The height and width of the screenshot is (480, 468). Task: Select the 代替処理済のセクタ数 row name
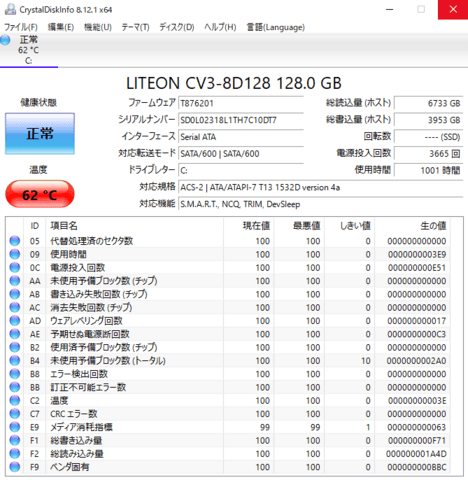click(92, 241)
